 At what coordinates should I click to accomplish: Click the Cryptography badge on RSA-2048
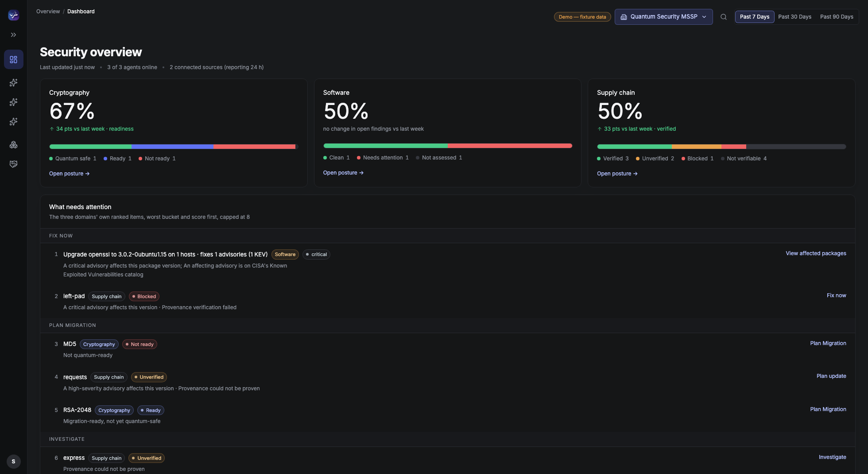(x=114, y=410)
